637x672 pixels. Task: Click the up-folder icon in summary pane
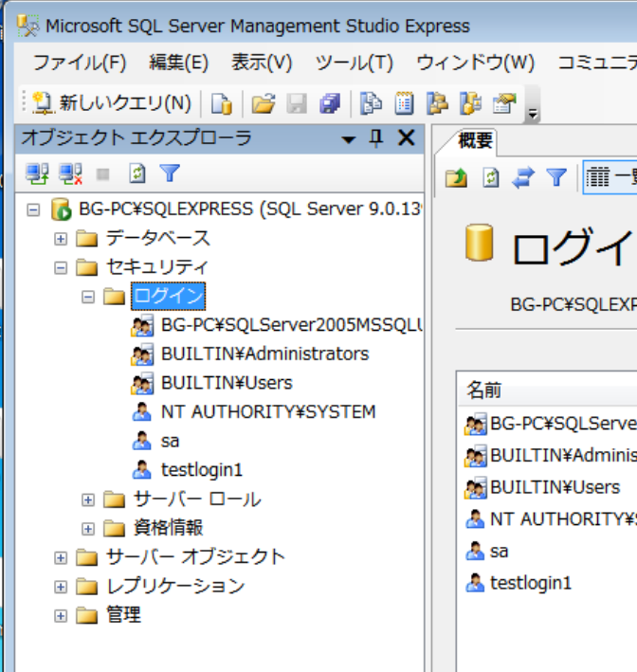pos(456,177)
